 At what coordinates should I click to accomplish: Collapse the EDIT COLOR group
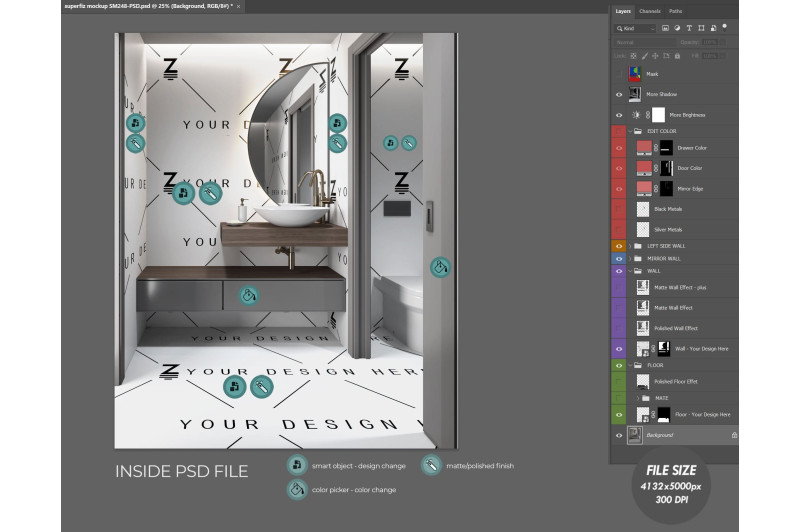[627, 131]
